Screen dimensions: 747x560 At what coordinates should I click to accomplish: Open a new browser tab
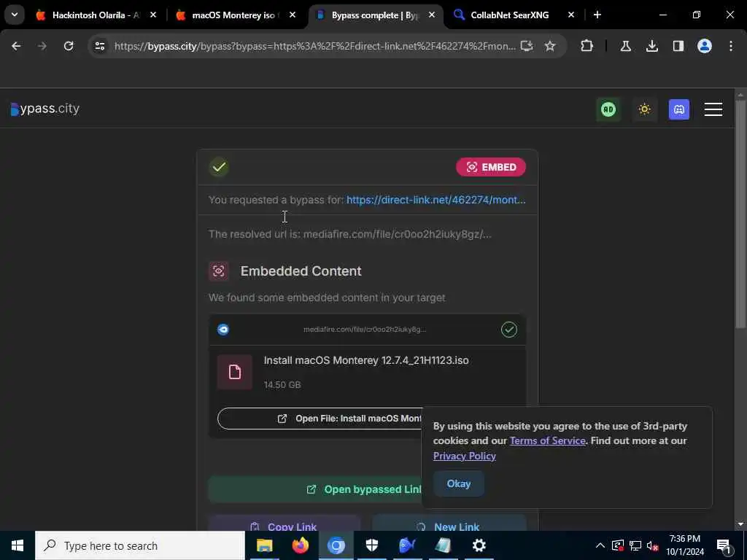pyautogui.click(x=597, y=15)
